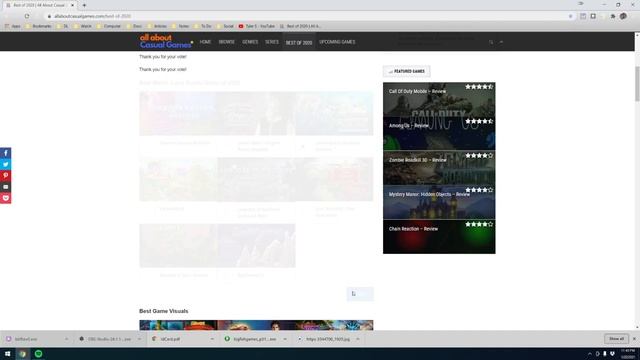This screenshot has height=360, width=640.
Task: Open Windows Start menu
Action: tap(7, 354)
